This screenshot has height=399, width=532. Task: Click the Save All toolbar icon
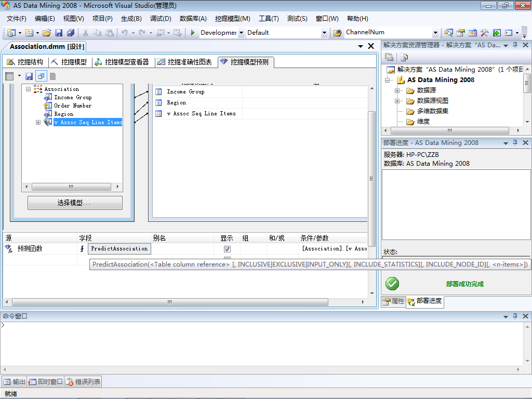tap(71, 33)
